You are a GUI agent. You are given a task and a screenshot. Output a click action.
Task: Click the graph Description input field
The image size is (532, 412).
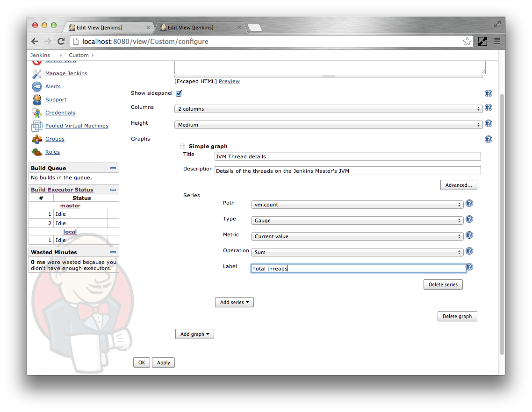click(347, 171)
